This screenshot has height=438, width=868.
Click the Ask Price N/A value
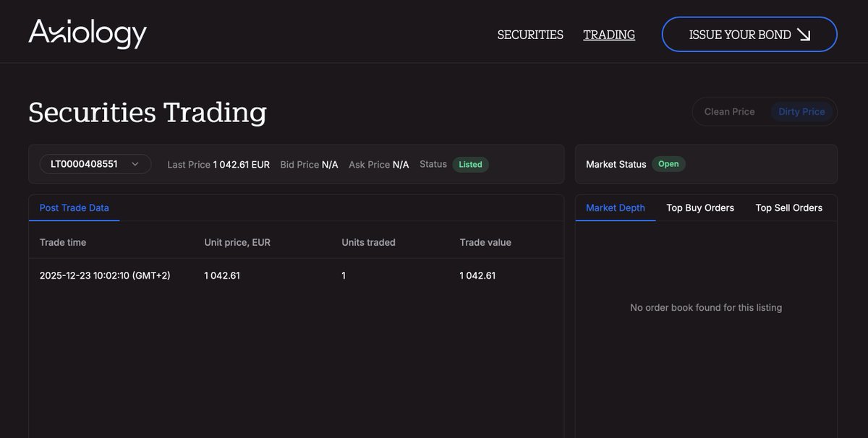click(x=401, y=164)
